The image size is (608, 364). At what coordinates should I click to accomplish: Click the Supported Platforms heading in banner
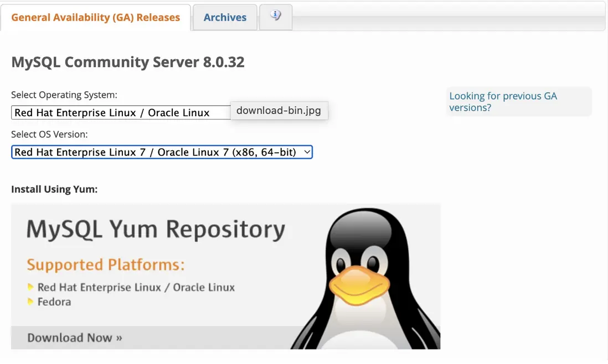coord(106,265)
